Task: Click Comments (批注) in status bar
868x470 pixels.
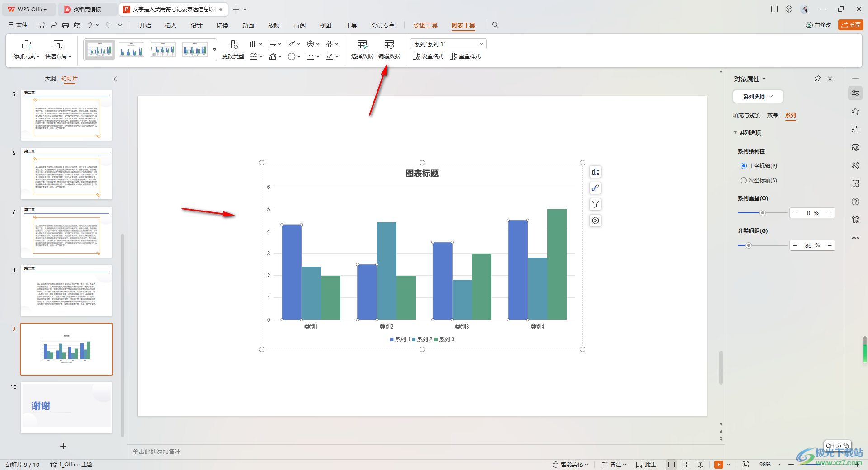Action: point(646,465)
